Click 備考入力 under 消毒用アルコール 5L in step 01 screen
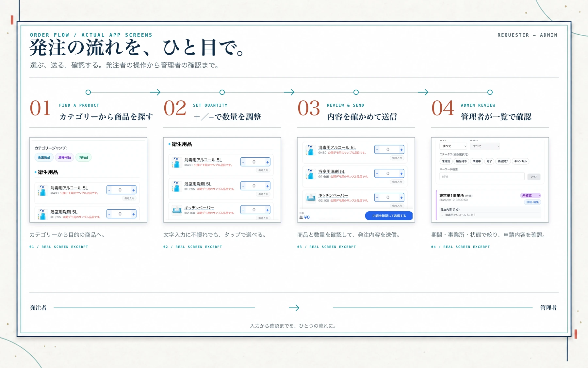Screen dimensions: 588x368 tap(129, 198)
